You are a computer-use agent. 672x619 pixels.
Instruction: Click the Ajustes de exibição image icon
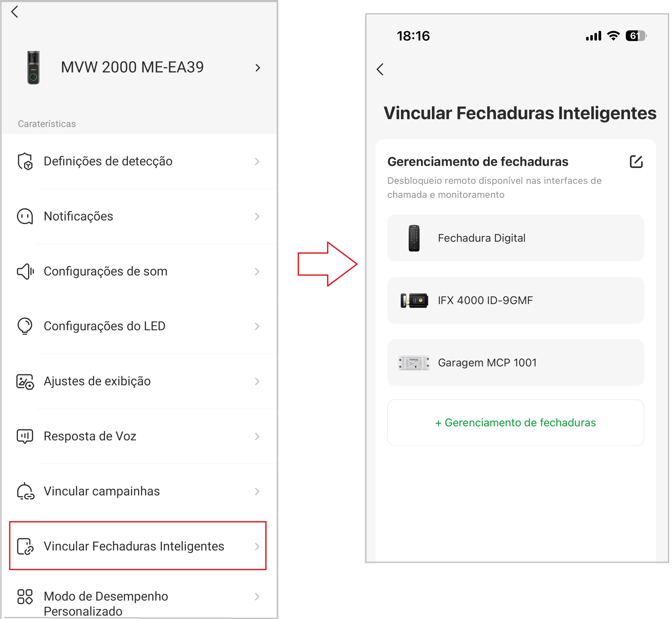(25, 381)
